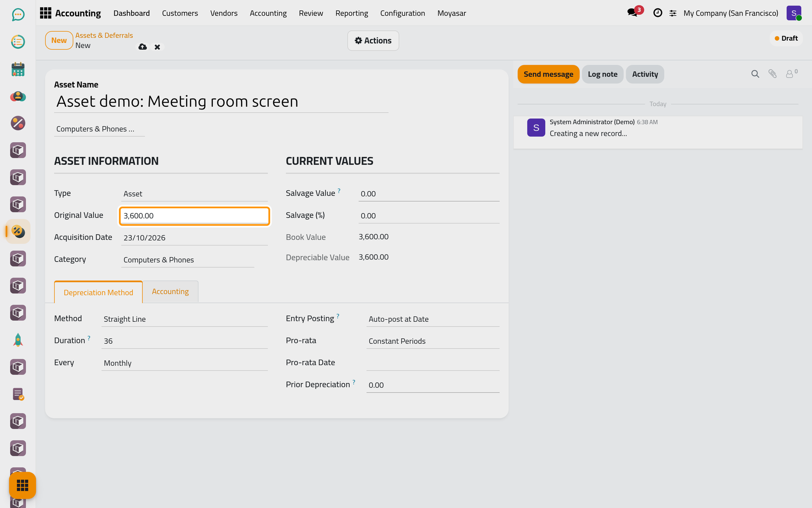This screenshot has height=508, width=812.
Task: Click the Send message button
Action: (x=548, y=74)
